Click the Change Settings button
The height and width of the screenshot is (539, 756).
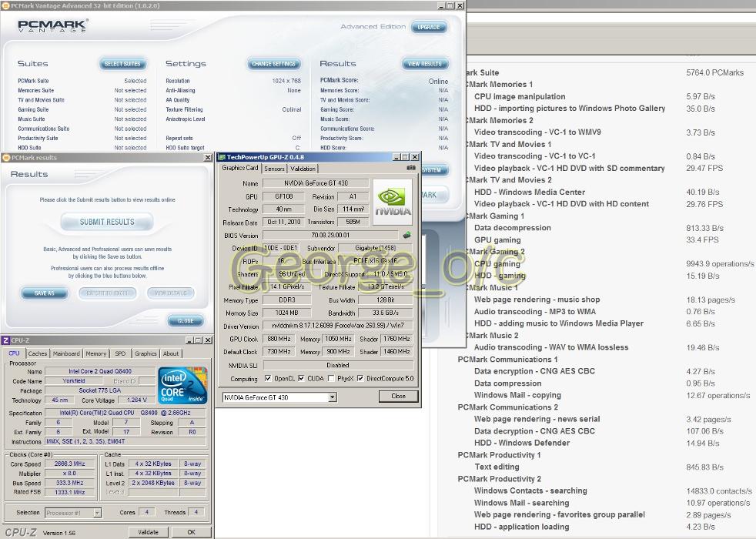click(274, 64)
